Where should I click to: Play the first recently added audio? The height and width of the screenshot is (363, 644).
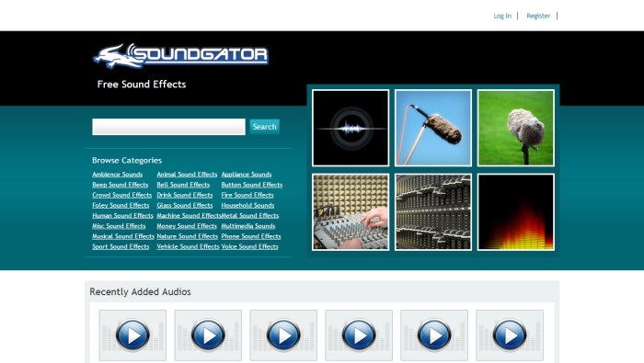pos(132,335)
